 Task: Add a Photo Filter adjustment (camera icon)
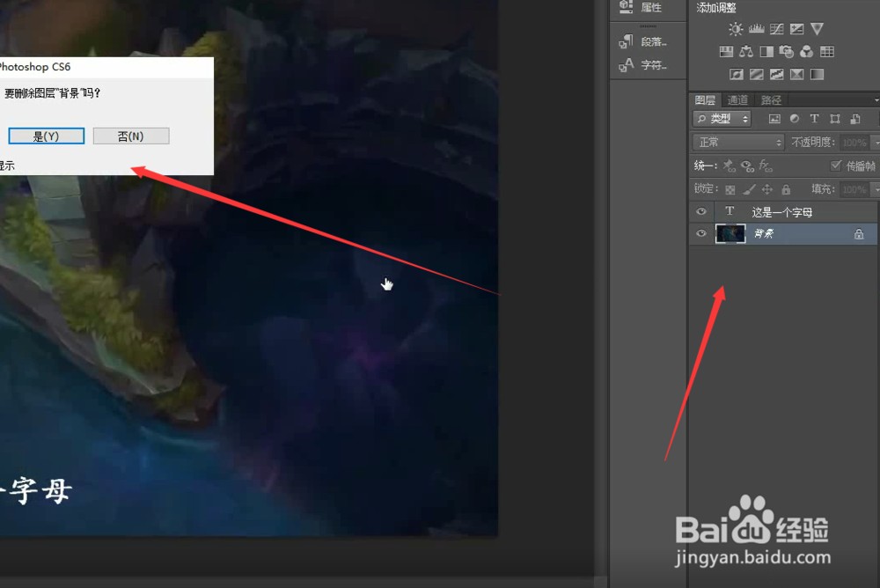pyautogui.click(x=786, y=52)
